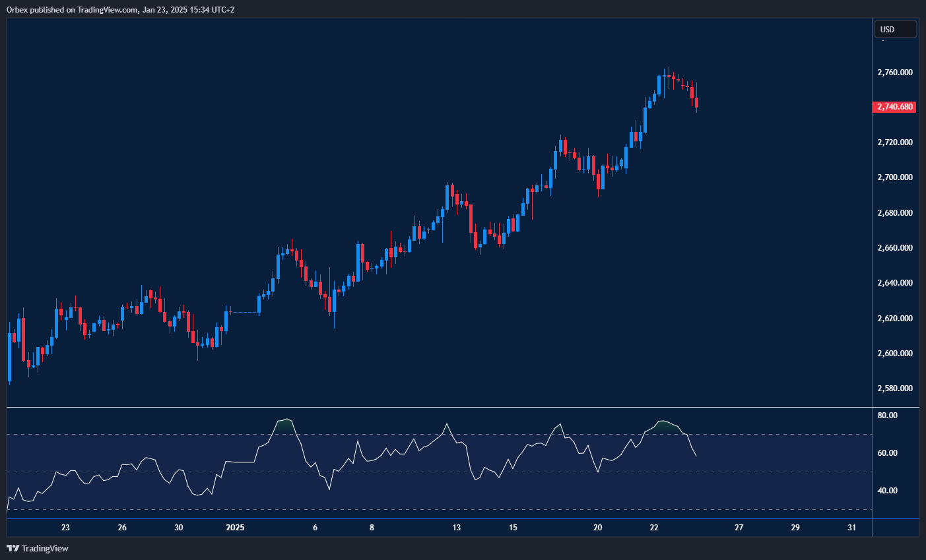Click the 2,580.000 price scale value
Screen dimensions: 926x560
pos(894,389)
